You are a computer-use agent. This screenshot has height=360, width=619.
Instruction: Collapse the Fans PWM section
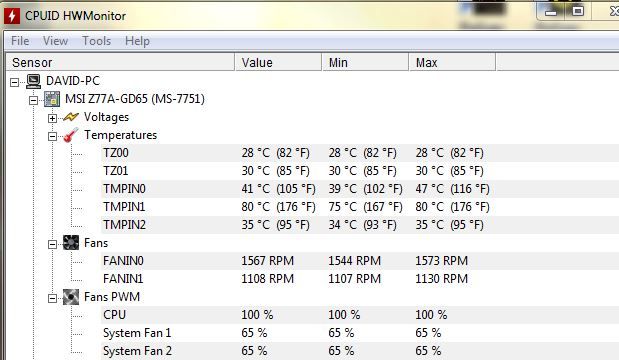click(x=52, y=298)
